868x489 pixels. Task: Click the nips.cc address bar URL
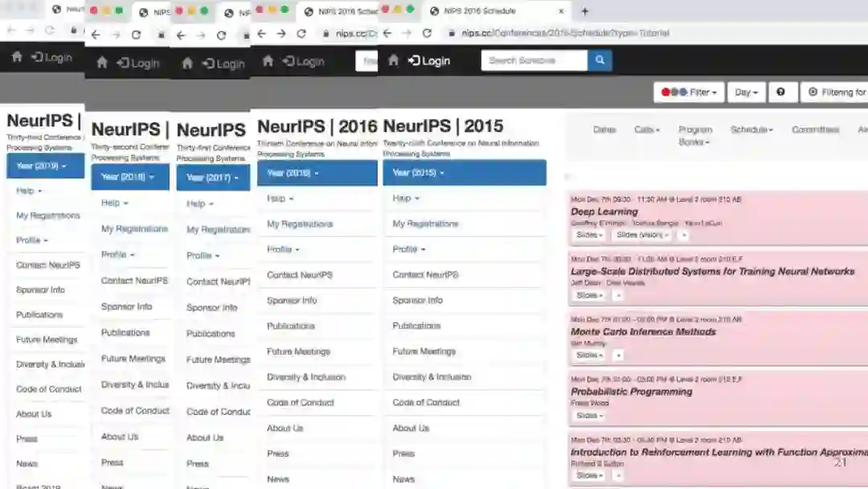[x=565, y=33]
